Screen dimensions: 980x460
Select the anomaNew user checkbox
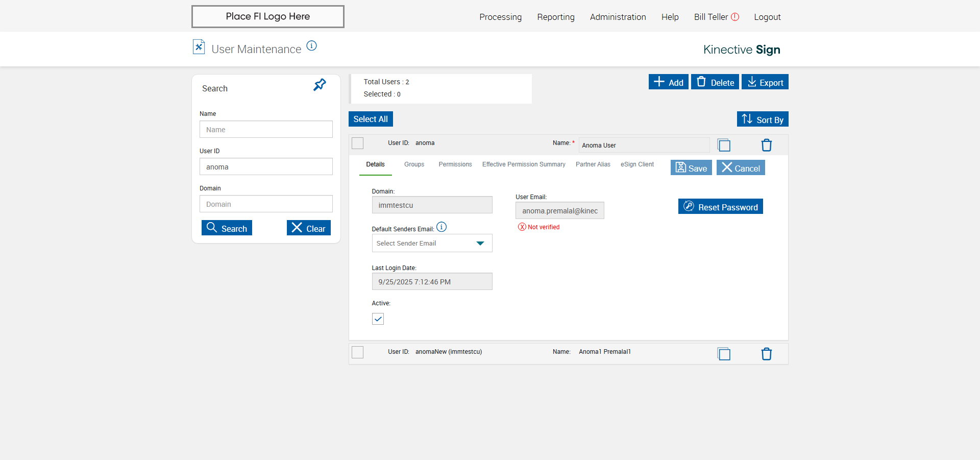(358, 352)
